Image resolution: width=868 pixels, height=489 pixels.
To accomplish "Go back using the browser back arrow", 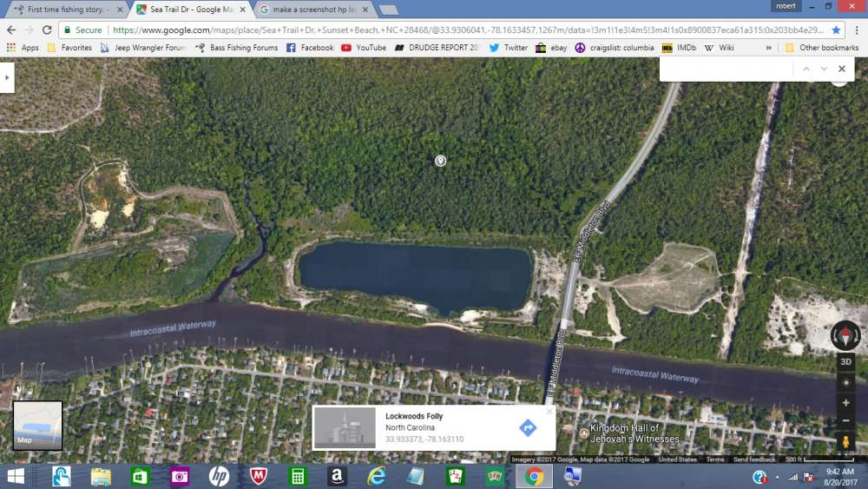I will [x=11, y=30].
